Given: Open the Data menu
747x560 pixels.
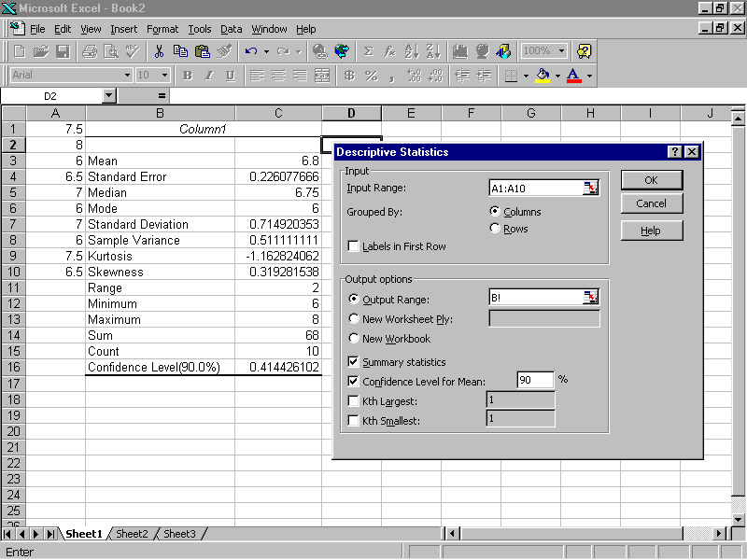Looking at the screenshot, I should pyautogui.click(x=231, y=29).
